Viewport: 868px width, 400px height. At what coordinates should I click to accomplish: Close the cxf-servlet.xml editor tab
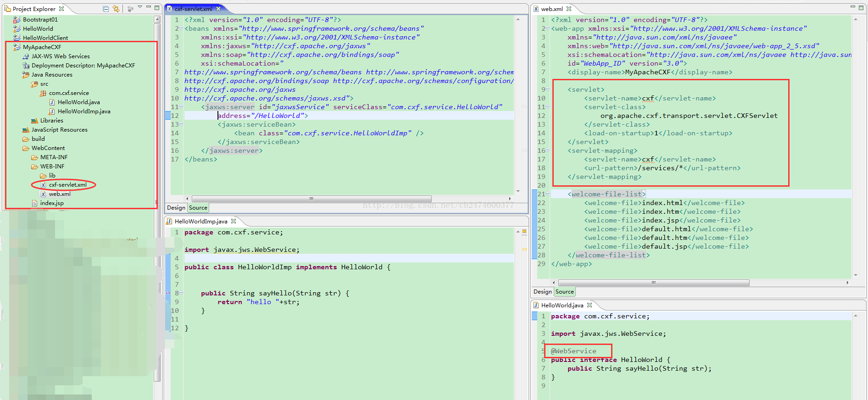[218, 9]
